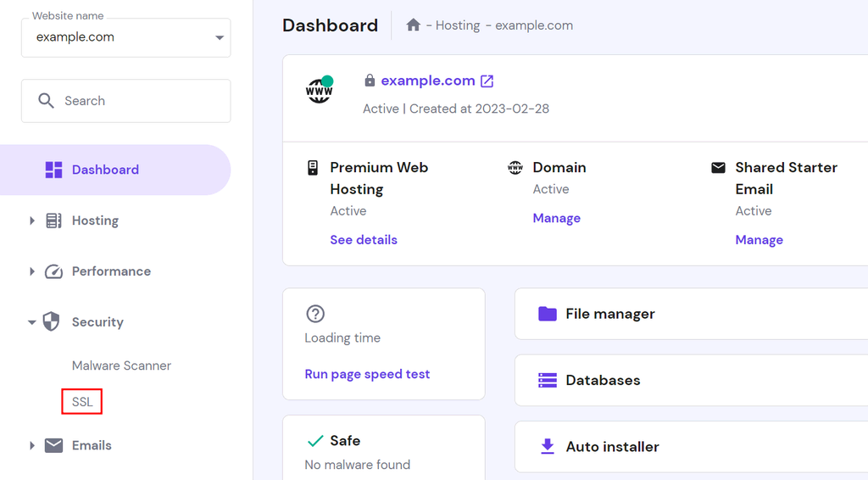The height and width of the screenshot is (480, 868).
Task: Open the Performance menu item
Action: (111, 271)
